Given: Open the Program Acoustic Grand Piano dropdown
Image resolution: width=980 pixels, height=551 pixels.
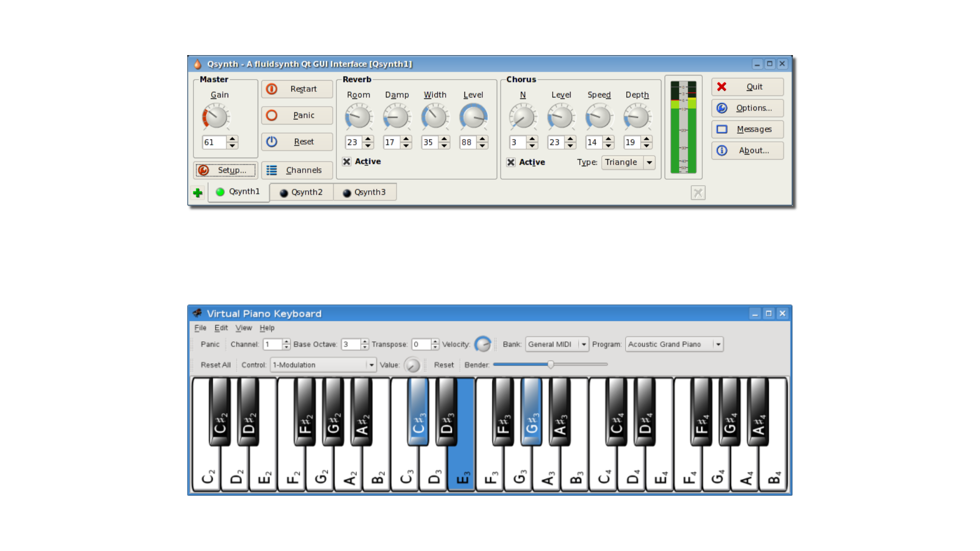Looking at the screenshot, I should coord(674,344).
